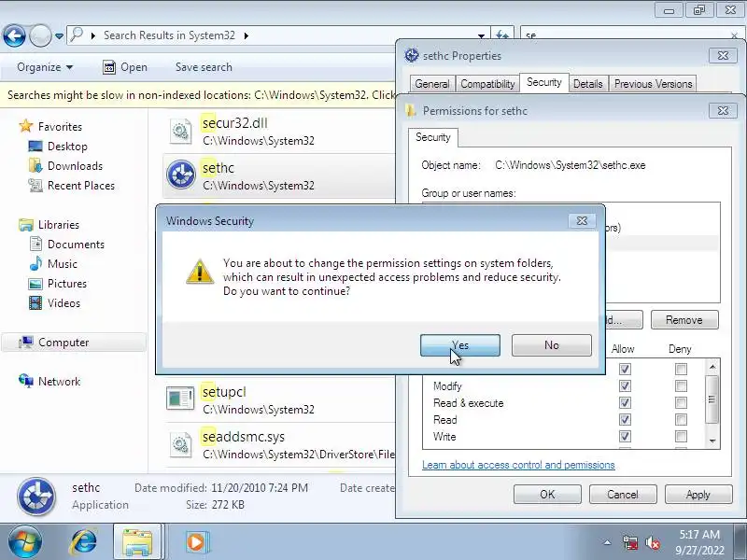The width and height of the screenshot is (747, 560).
Task: Click Windows Explorer taskbar icon
Action: (x=137, y=542)
